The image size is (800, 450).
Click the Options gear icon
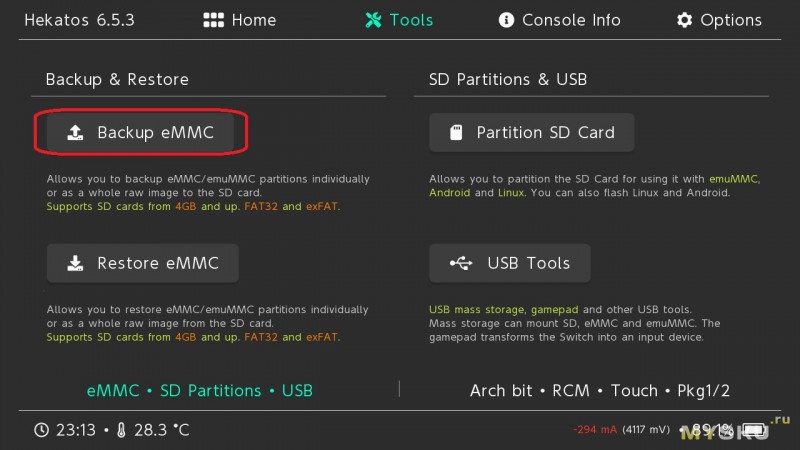pyautogui.click(x=684, y=20)
